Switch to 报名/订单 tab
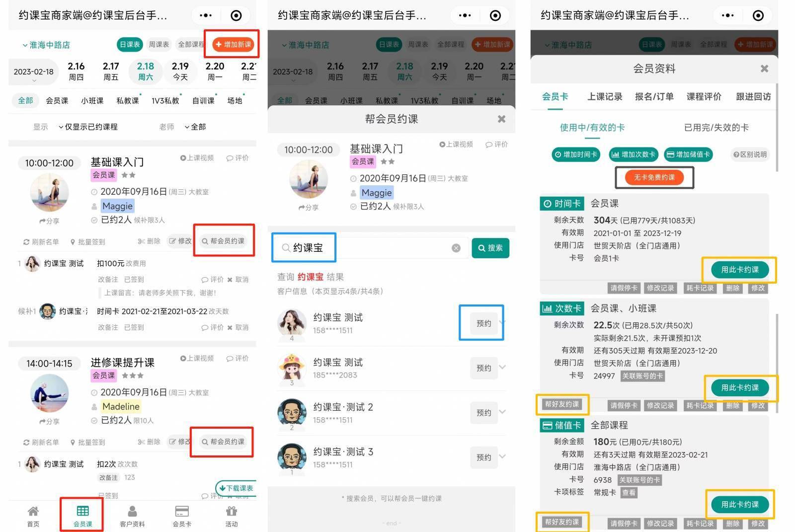The width and height of the screenshot is (795, 532). click(654, 97)
